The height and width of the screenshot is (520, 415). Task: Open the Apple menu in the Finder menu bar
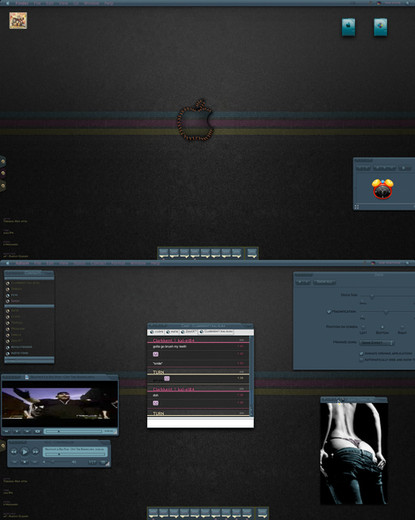coord(8,3)
